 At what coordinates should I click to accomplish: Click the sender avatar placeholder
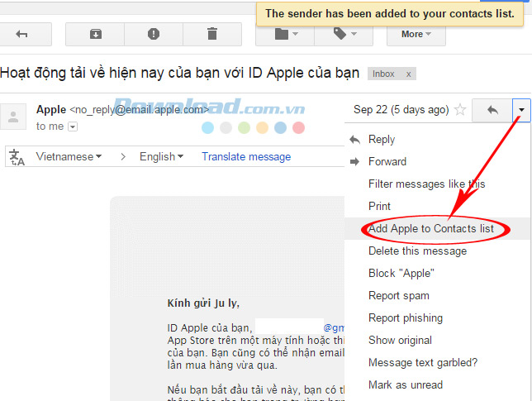click(x=13, y=117)
